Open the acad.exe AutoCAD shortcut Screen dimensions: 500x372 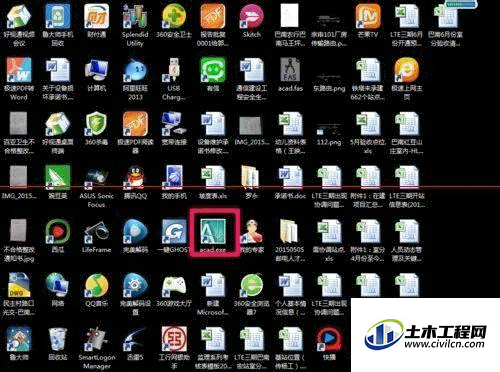click(213, 231)
